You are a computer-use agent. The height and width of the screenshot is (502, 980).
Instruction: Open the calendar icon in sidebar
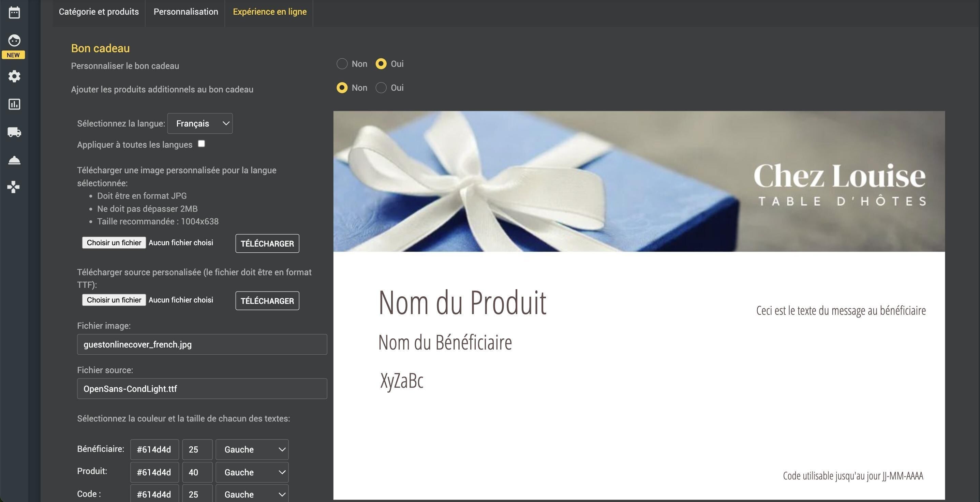click(x=14, y=13)
